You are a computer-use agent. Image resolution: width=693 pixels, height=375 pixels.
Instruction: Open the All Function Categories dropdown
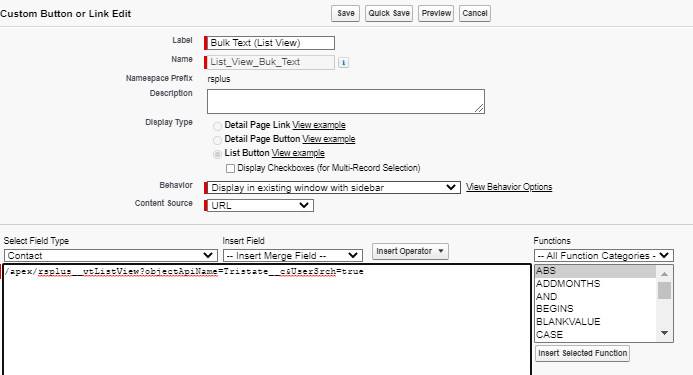click(x=604, y=256)
